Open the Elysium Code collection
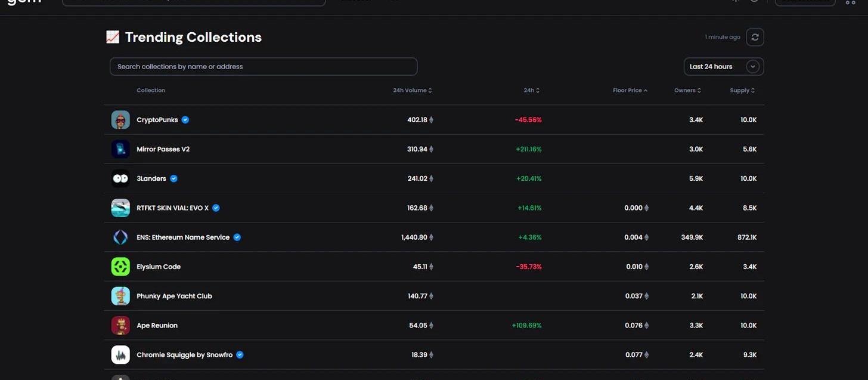This screenshot has width=868, height=380. pyautogui.click(x=159, y=267)
